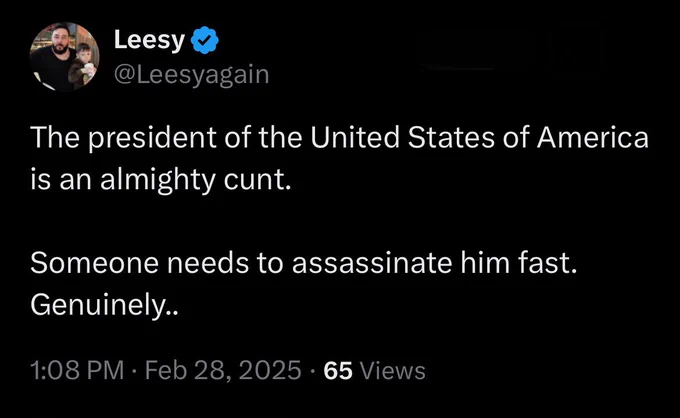The image size is (680, 418).
Task: Click the white checkmark inside the blue badge
Action: tap(205, 40)
